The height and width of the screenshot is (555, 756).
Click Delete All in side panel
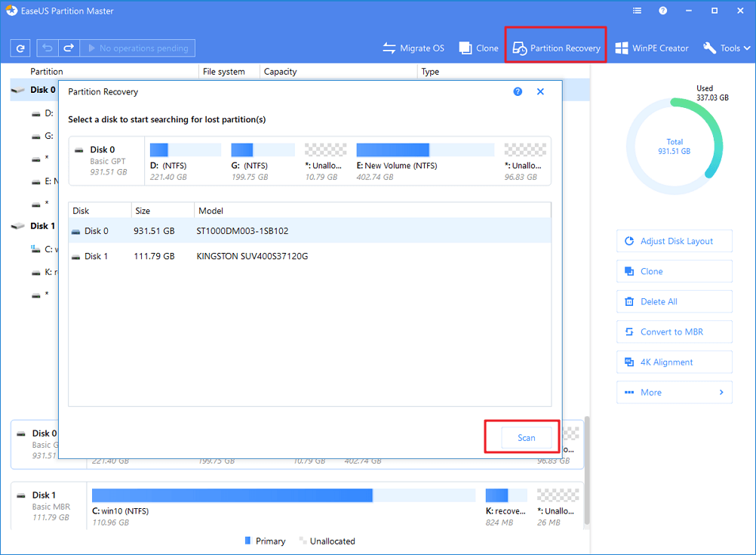[x=674, y=301]
